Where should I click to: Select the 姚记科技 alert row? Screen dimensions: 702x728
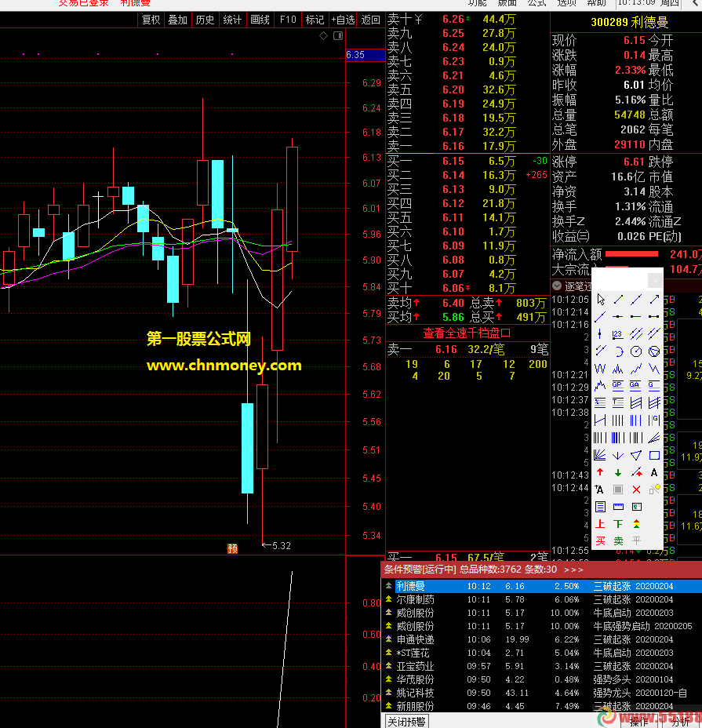(542, 693)
